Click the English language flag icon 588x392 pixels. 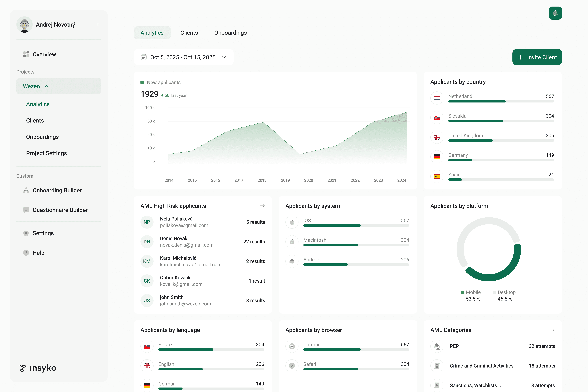[x=147, y=366]
